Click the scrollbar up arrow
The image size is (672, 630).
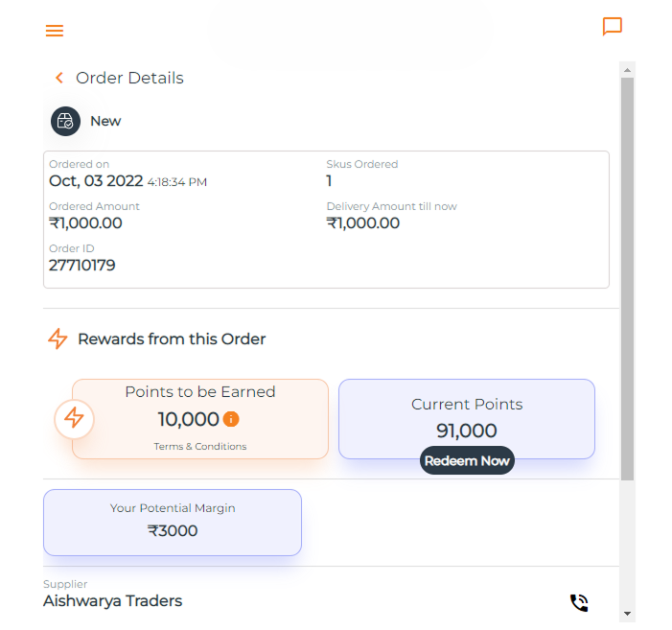(x=627, y=70)
